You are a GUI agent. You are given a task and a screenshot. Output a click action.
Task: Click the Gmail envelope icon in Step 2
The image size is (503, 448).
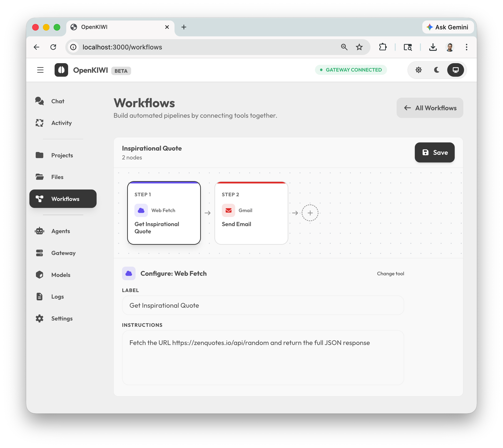pos(228,210)
